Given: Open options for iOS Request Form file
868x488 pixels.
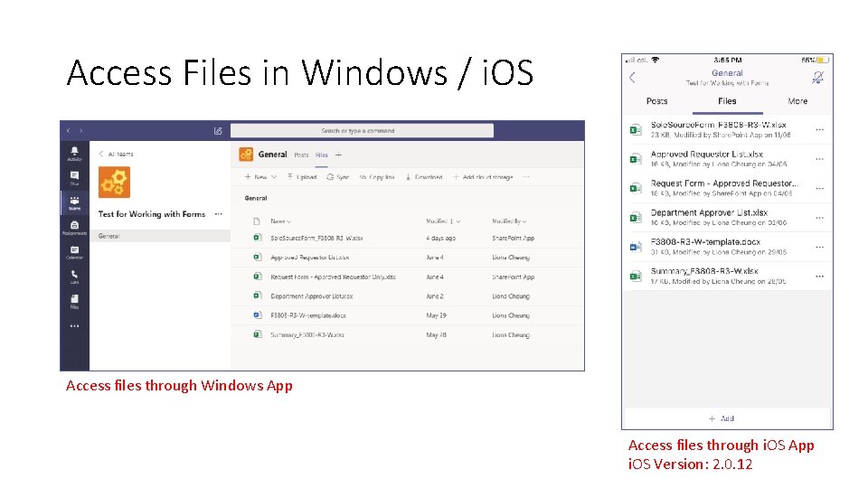Looking at the screenshot, I should (820, 188).
